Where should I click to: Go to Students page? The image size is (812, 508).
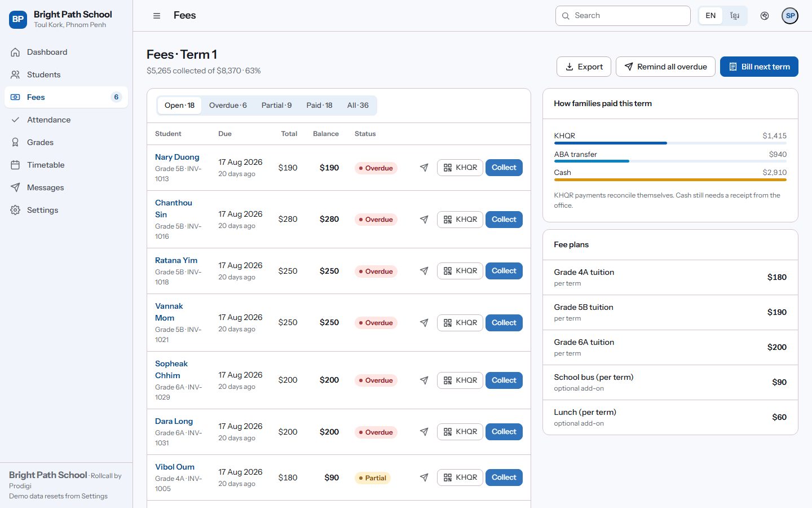coord(66,75)
